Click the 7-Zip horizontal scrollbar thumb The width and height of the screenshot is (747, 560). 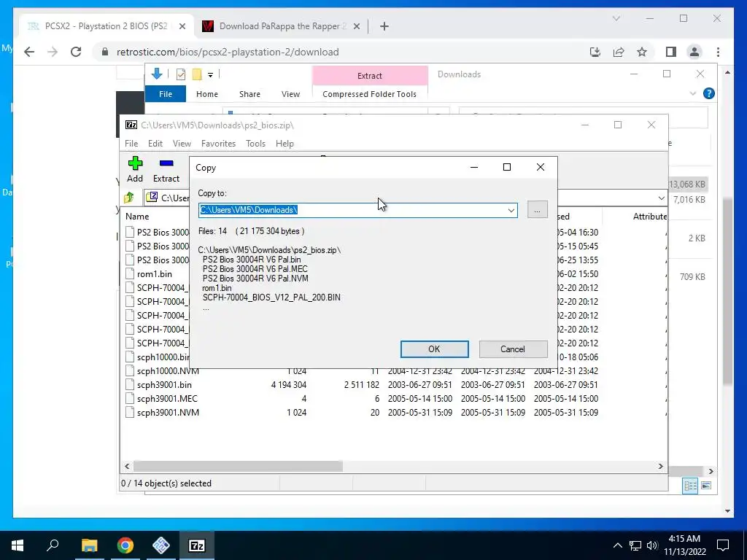(x=238, y=466)
